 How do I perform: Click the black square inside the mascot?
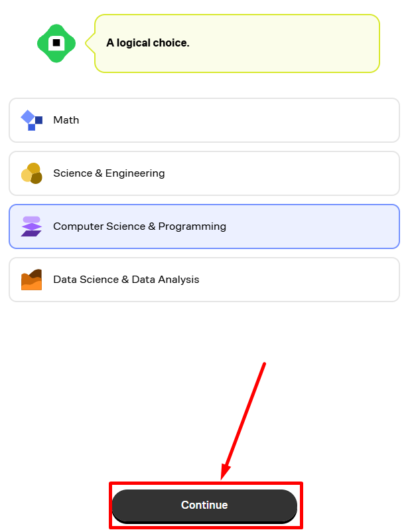[x=56, y=43]
